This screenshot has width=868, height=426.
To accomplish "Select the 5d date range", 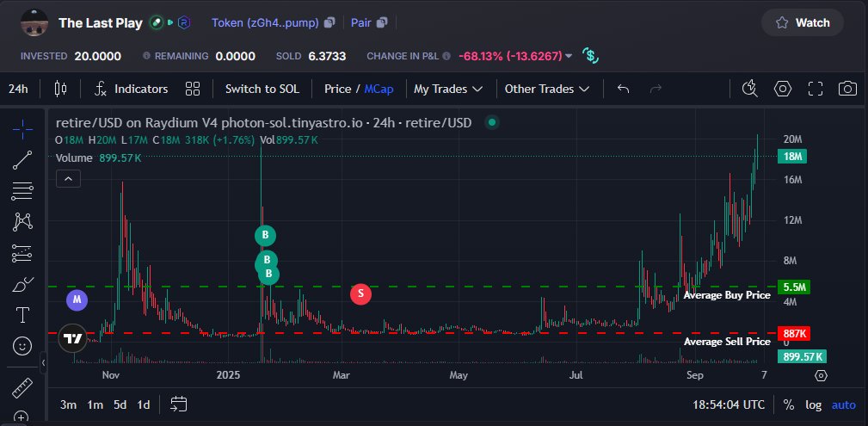I will pyautogui.click(x=120, y=405).
